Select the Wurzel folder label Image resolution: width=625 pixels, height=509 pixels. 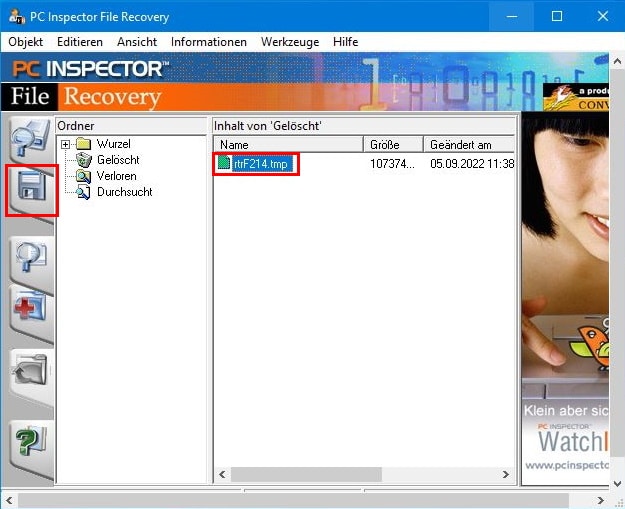[114, 143]
